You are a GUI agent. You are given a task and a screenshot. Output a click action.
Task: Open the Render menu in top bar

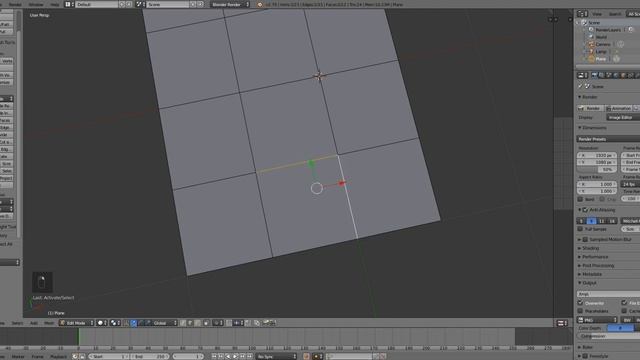[15, 4]
